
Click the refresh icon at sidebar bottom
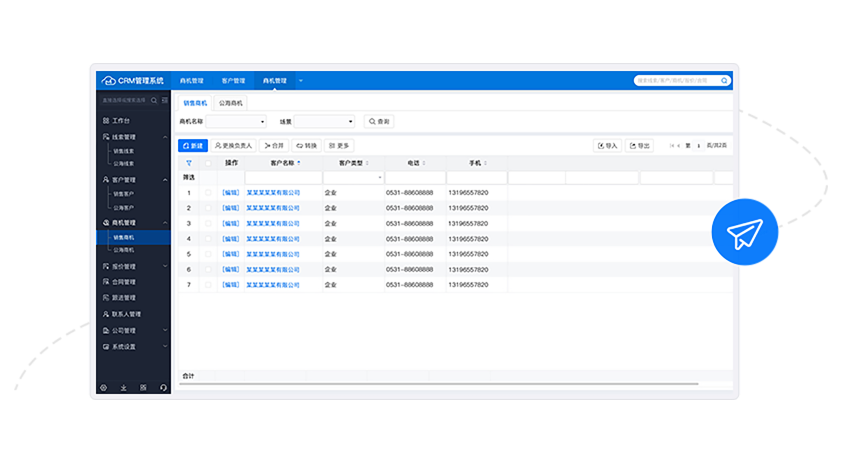pyautogui.click(x=163, y=387)
